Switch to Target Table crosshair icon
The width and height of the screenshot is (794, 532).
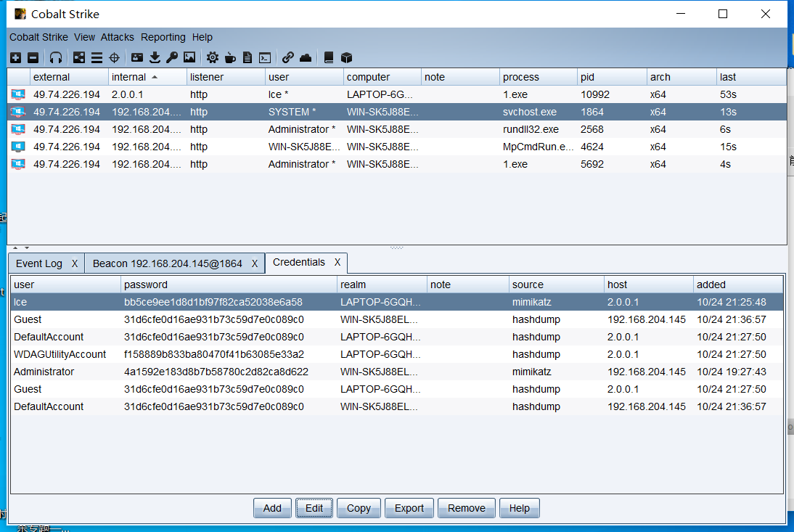(115, 58)
